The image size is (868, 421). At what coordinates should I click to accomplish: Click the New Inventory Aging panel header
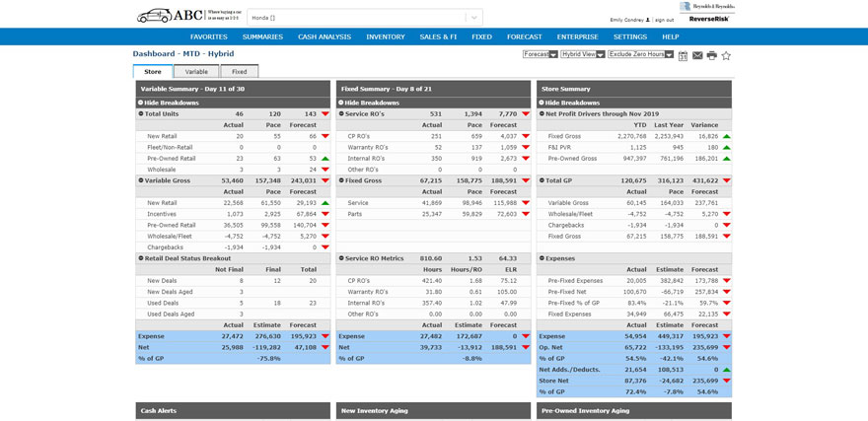point(433,411)
